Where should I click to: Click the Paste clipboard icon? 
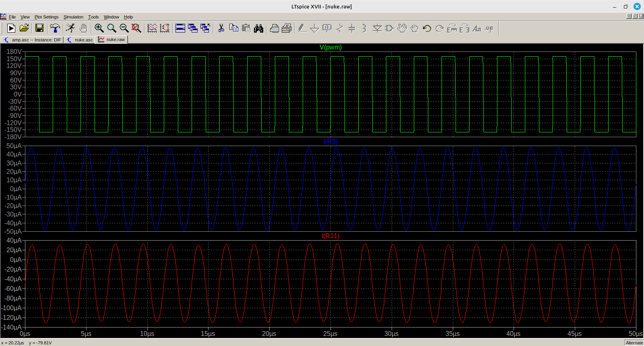[246, 28]
